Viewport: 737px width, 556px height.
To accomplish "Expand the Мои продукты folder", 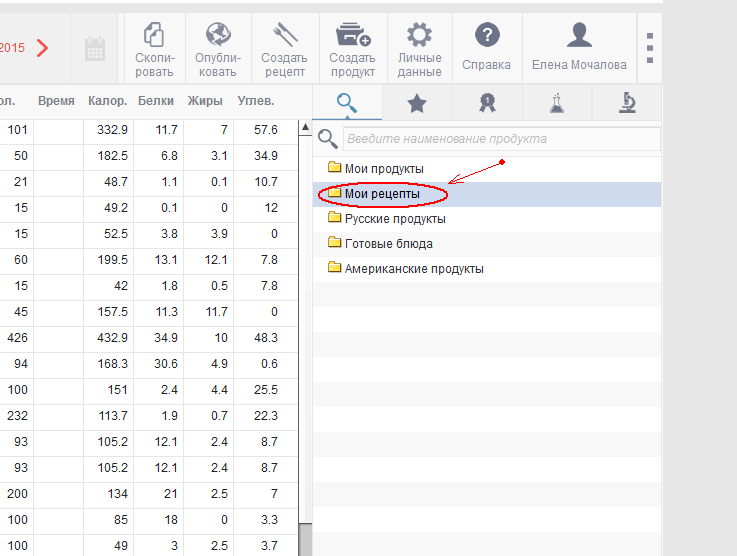I will 383,169.
